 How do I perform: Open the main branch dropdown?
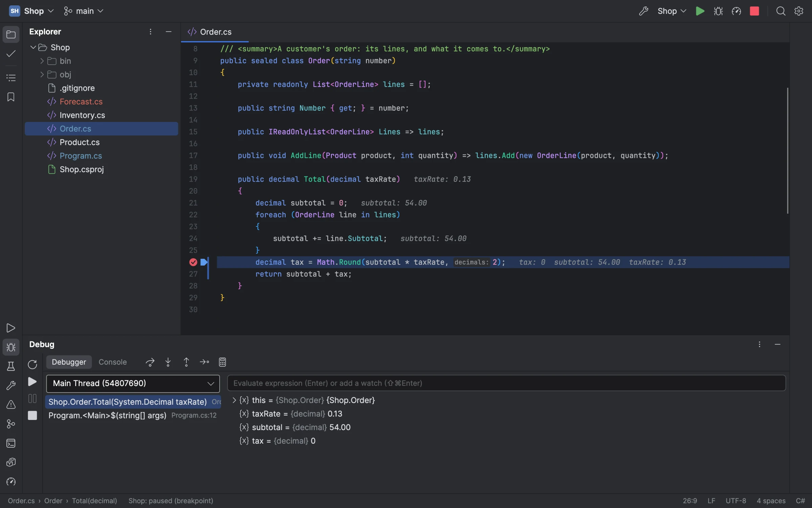click(x=83, y=11)
